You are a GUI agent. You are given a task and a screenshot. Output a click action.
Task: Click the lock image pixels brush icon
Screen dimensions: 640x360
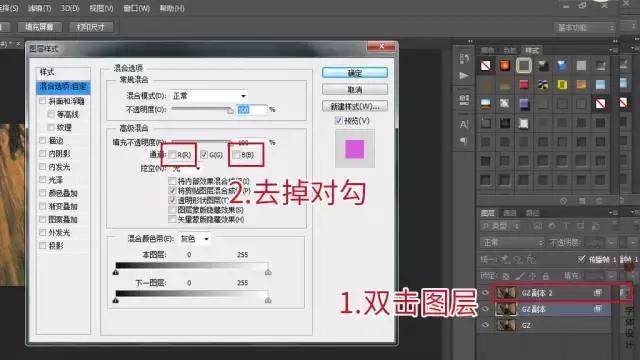pyautogui.click(x=520, y=276)
